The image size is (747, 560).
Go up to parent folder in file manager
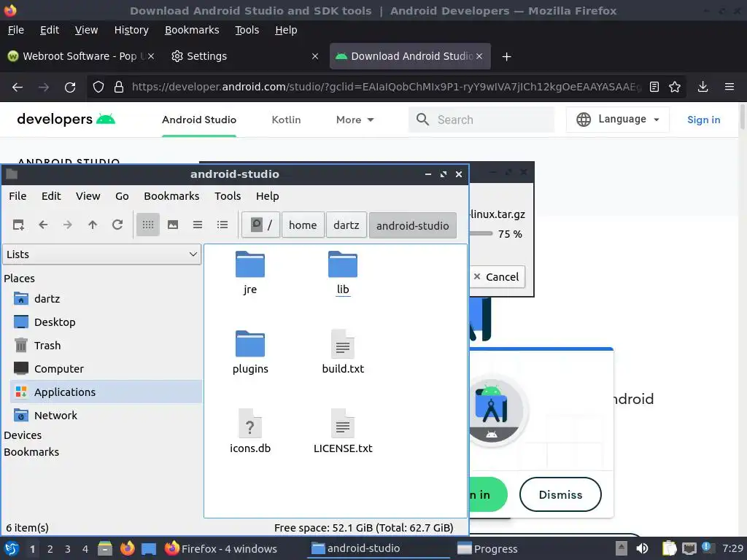click(x=93, y=225)
